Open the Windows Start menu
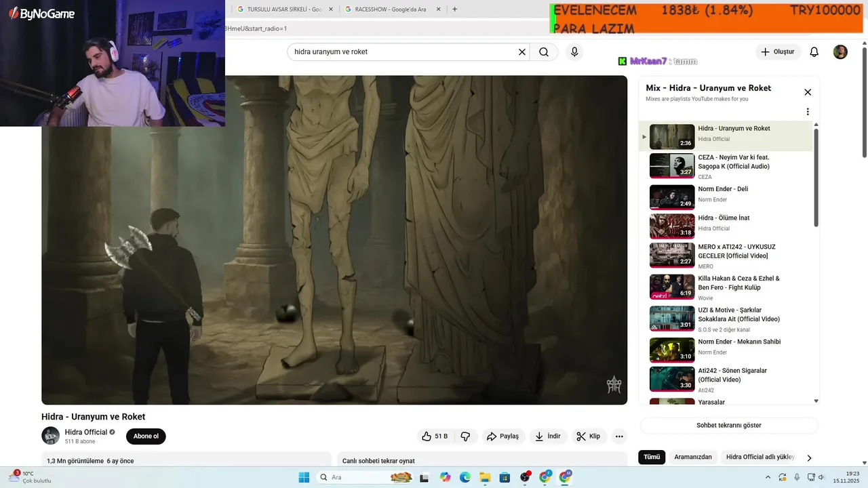This screenshot has height=488, width=868. pyautogui.click(x=304, y=477)
